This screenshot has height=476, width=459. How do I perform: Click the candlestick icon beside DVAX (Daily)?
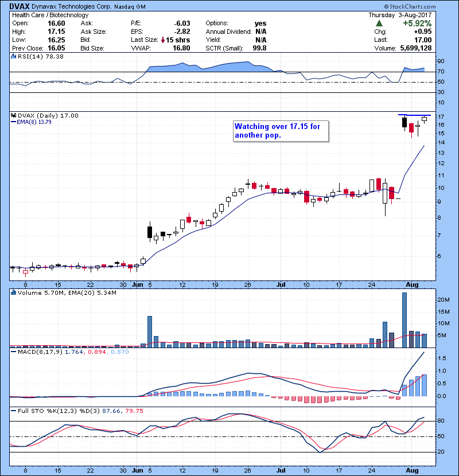(13, 116)
